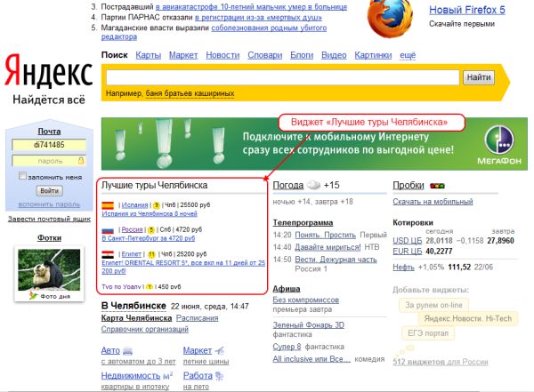Open В Санкт-Петербург за 4720 руб link

tap(149, 238)
